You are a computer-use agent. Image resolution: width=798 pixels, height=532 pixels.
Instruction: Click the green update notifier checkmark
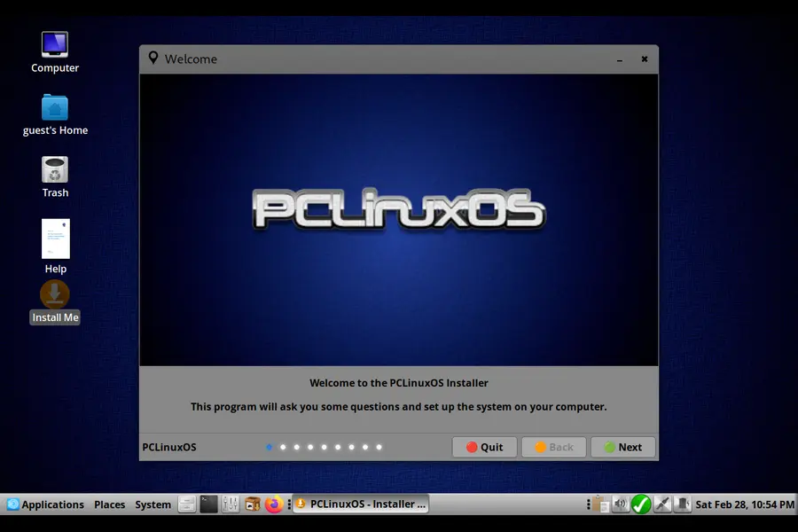pos(641,504)
